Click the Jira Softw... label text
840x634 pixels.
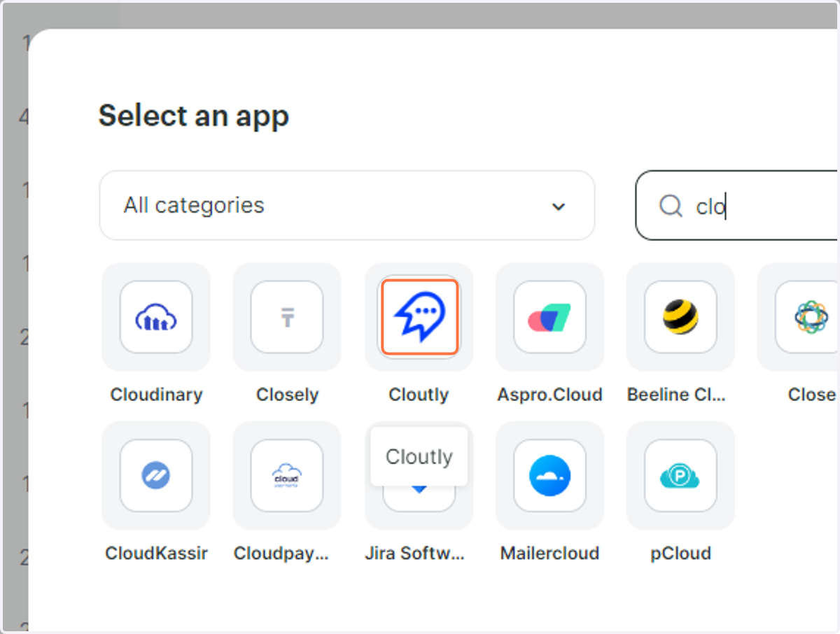tap(414, 554)
